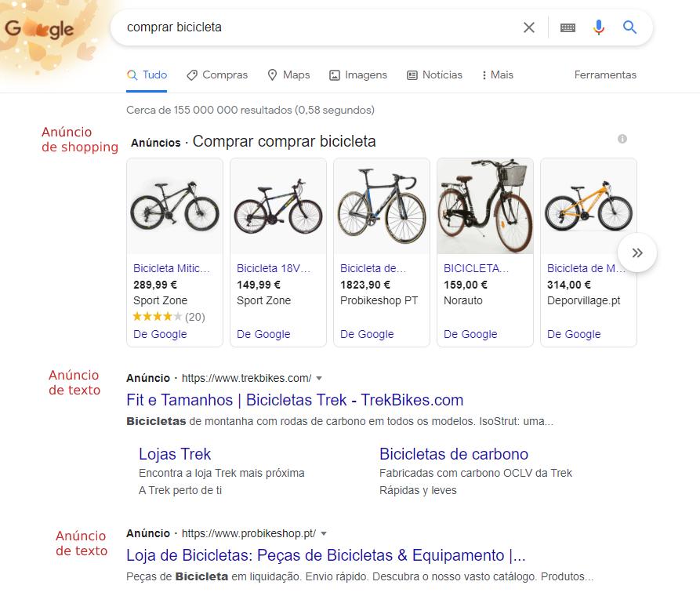700x596 pixels.
Task: Open Ferramentas search tools
Action: tap(605, 75)
